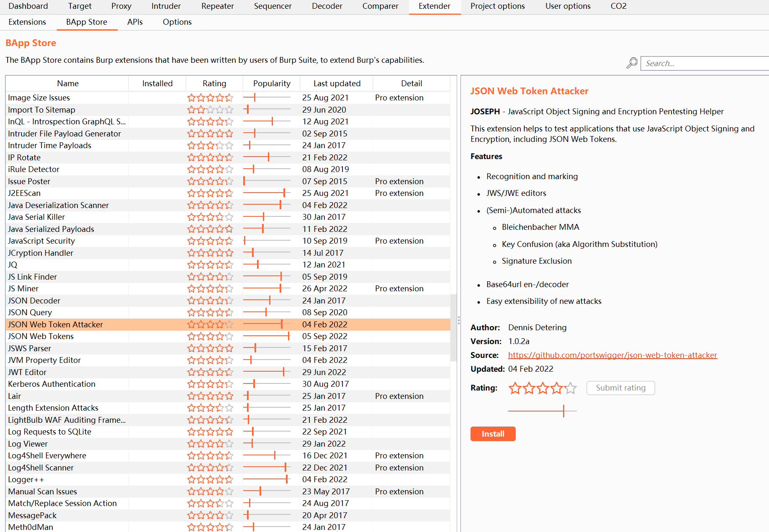Open User options tab
Viewport: 769px width, 532px height.
[x=568, y=6]
